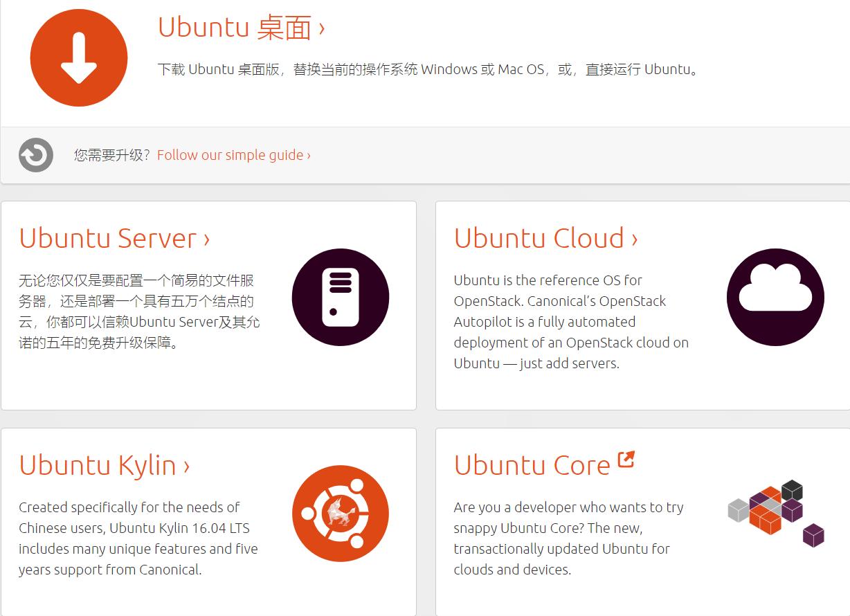This screenshot has height=616, width=850.
Task: Click the chevron after Ubuntu 桌面
Action: (x=321, y=28)
